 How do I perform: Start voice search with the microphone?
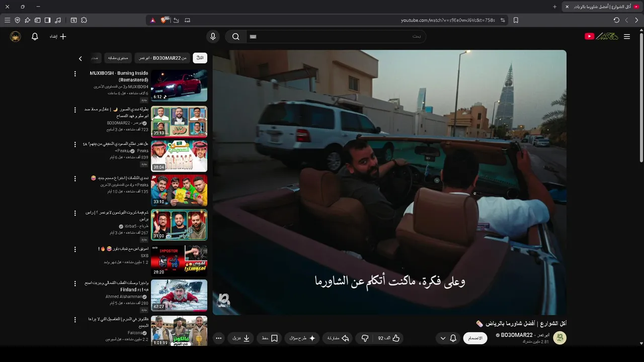click(213, 36)
